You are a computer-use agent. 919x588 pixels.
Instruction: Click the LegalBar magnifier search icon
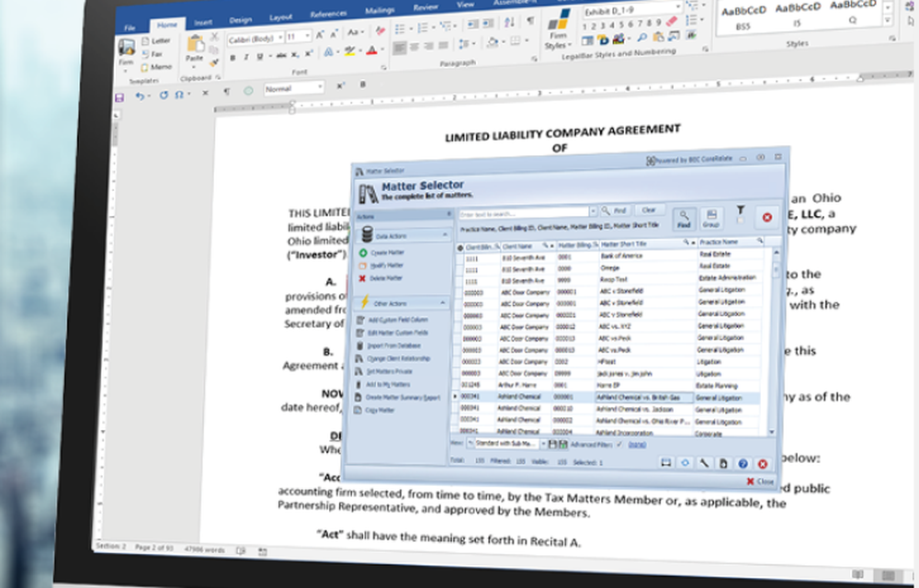coord(642,38)
